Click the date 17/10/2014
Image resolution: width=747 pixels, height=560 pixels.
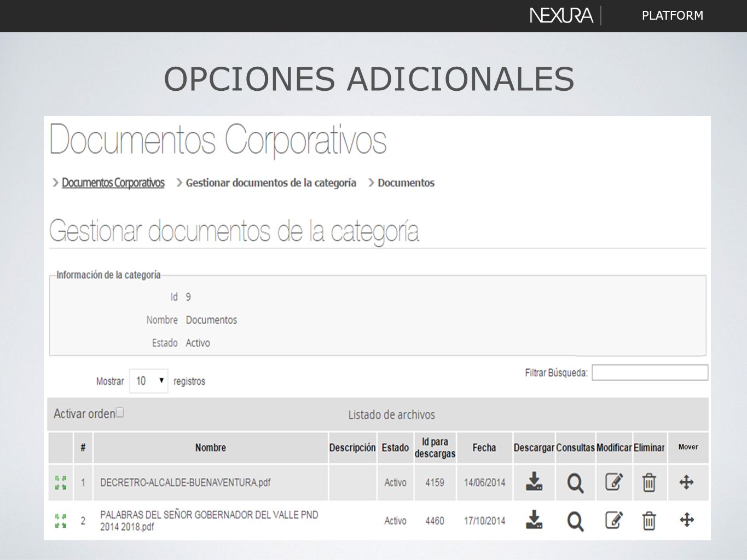[x=484, y=521]
